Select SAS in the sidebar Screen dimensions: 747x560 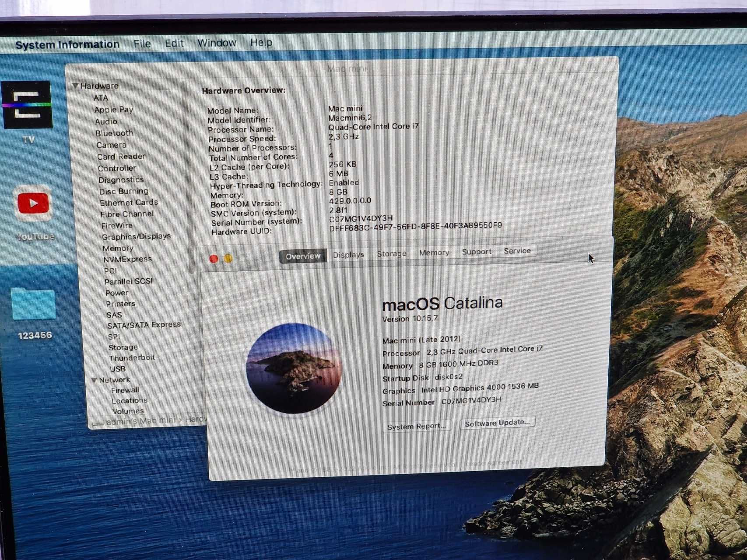[x=114, y=315]
